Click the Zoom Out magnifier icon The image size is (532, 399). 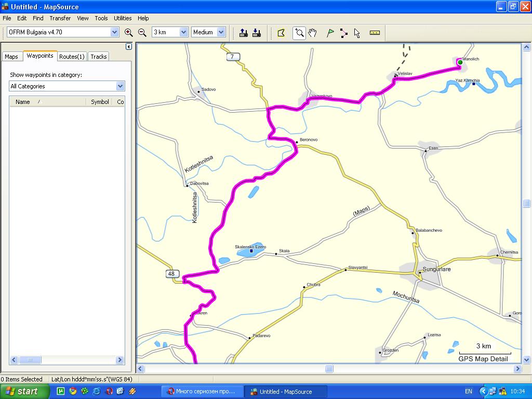142,33
